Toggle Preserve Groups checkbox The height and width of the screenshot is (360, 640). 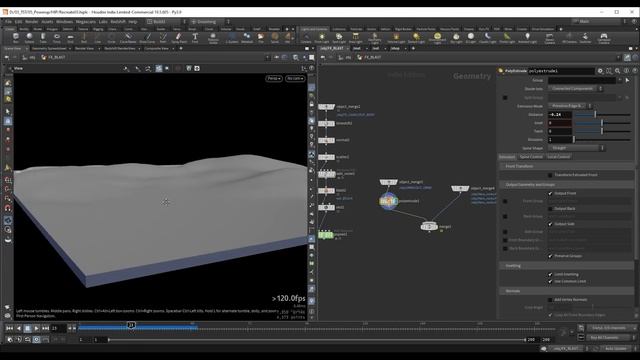(x=550, y=256)
